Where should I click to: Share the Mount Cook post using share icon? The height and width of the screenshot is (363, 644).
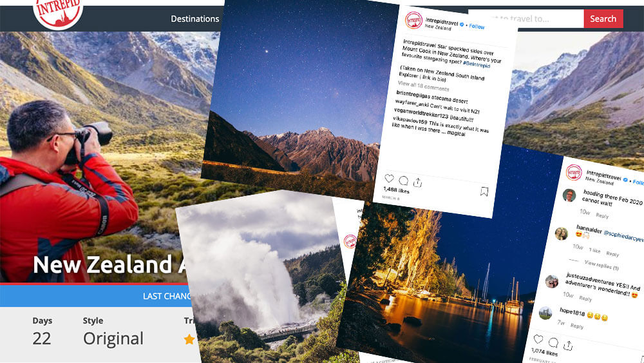418,182
